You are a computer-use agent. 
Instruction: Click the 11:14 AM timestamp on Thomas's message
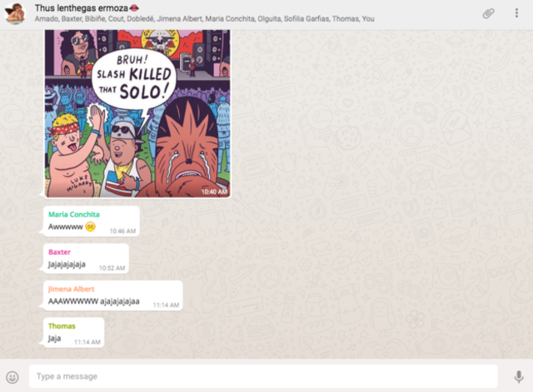tap(87, 342)
